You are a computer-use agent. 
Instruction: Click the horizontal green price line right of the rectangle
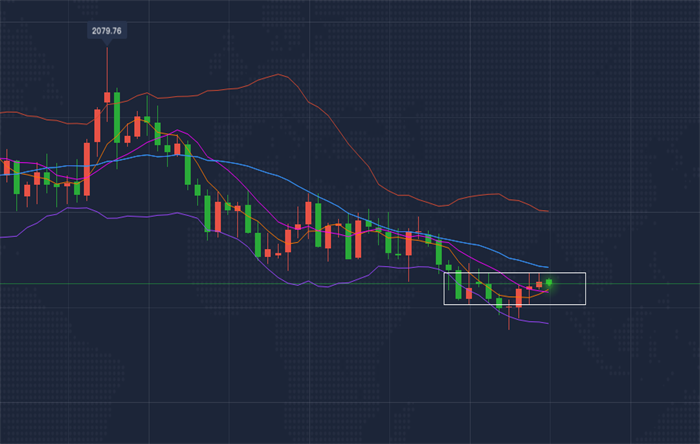(640, 283)
